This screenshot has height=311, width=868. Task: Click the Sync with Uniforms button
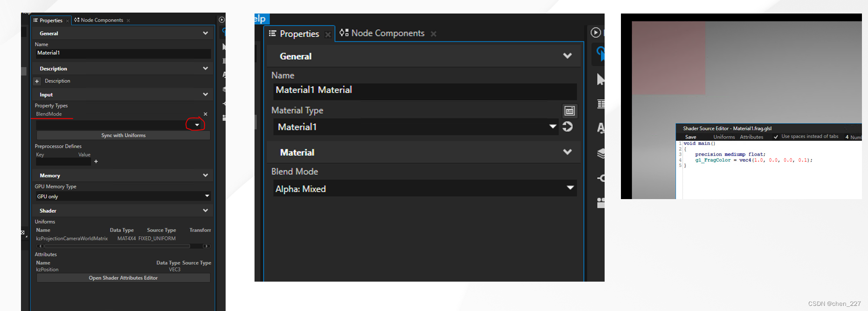[123, 135]
